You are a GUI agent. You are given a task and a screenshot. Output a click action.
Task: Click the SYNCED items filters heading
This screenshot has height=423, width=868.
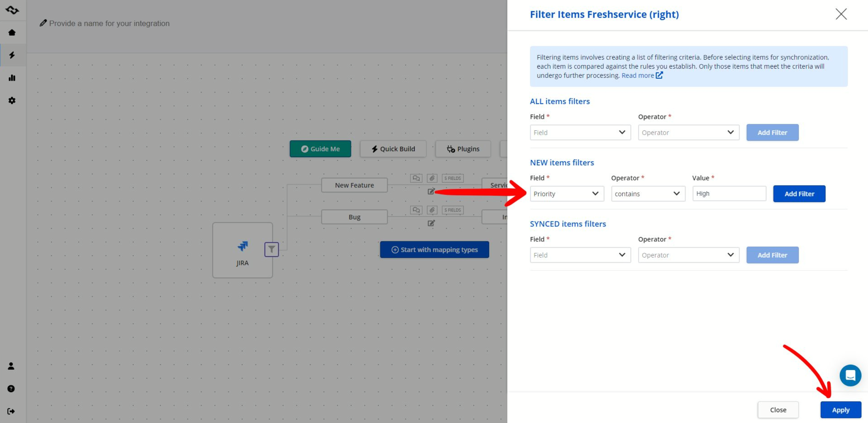568,224
